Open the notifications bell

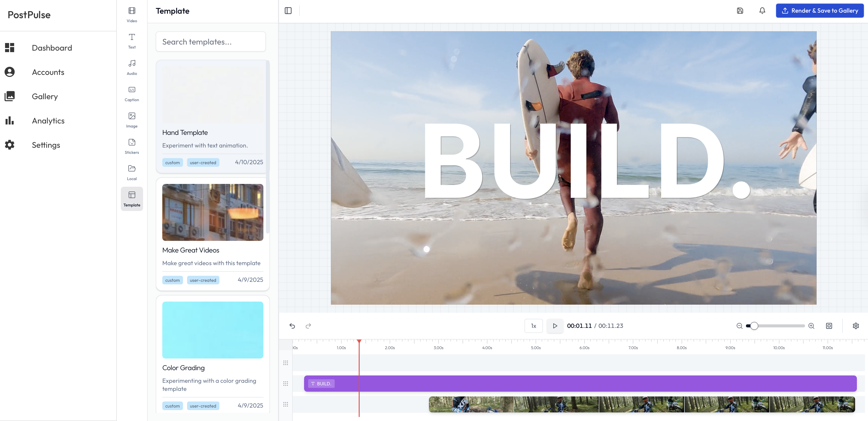coord(762,11)
